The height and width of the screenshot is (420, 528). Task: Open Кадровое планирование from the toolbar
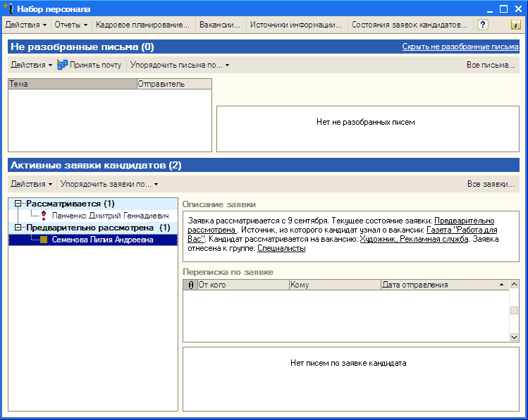(142, 25)
